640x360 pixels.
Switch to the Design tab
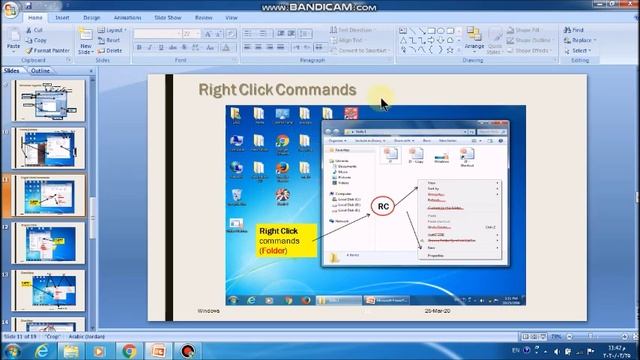click(x=91, y=18)
